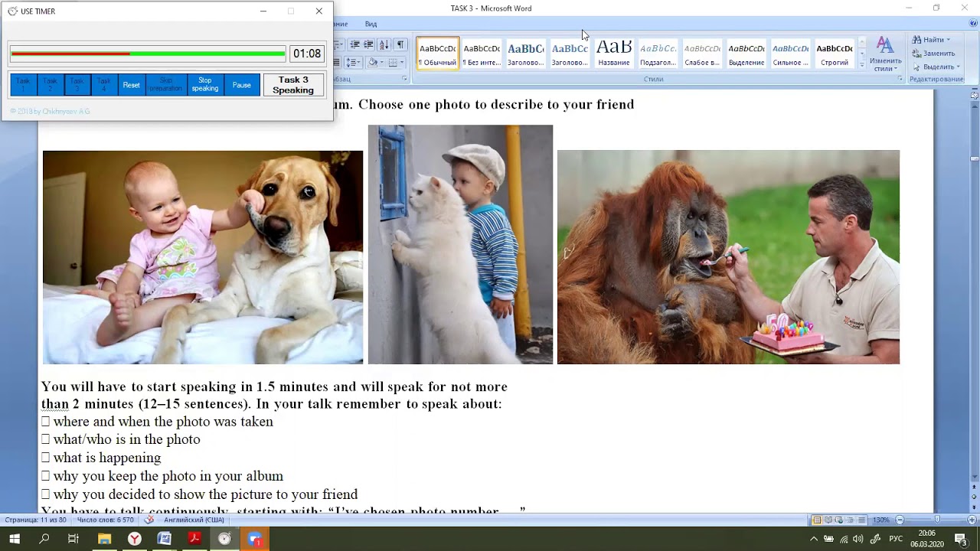Pause the timer countdown

pos(242,84)
